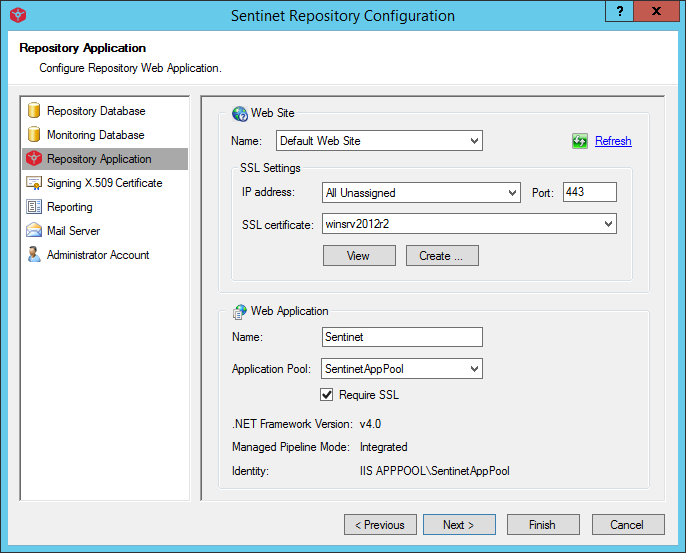Click the Monitoring Database cylinder icon

click(x=34, y=134)
